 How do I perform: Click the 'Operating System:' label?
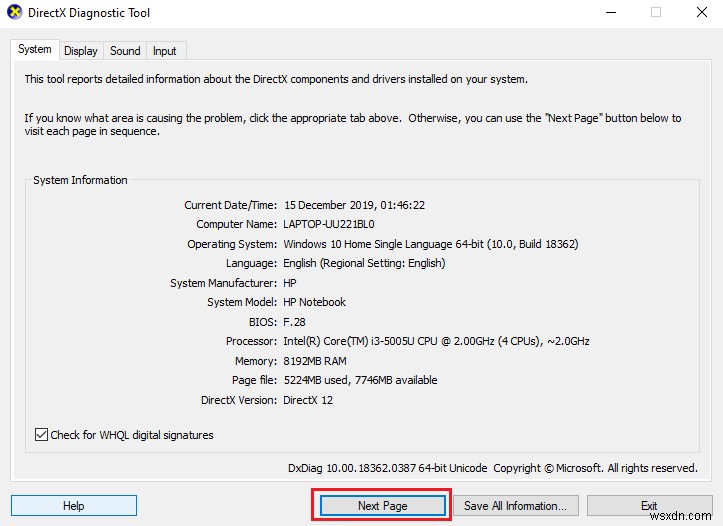click(232, 244)
